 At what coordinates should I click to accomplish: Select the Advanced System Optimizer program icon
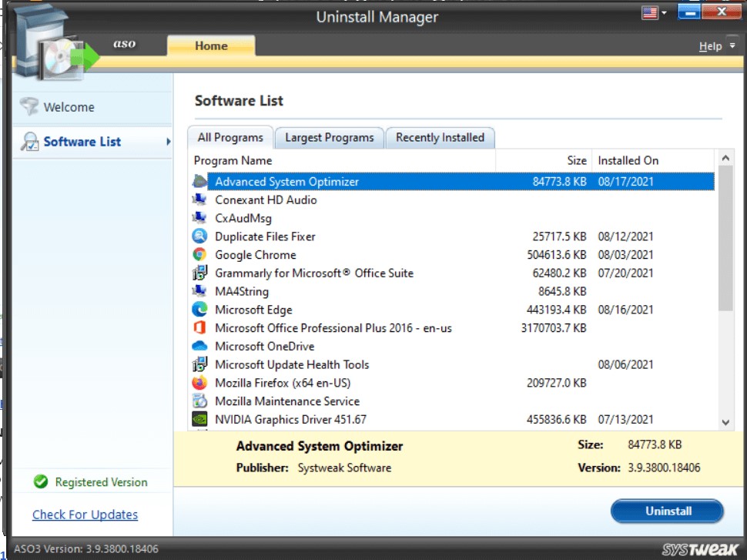pyautogui.click(x=199, y=182)
